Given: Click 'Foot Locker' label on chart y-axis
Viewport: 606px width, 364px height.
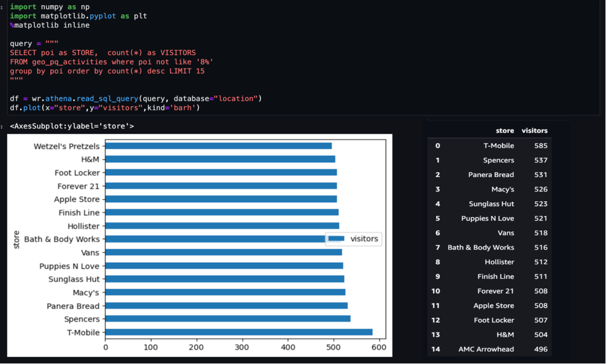Looking at the screenshot, I should click(x=77, y=173).
